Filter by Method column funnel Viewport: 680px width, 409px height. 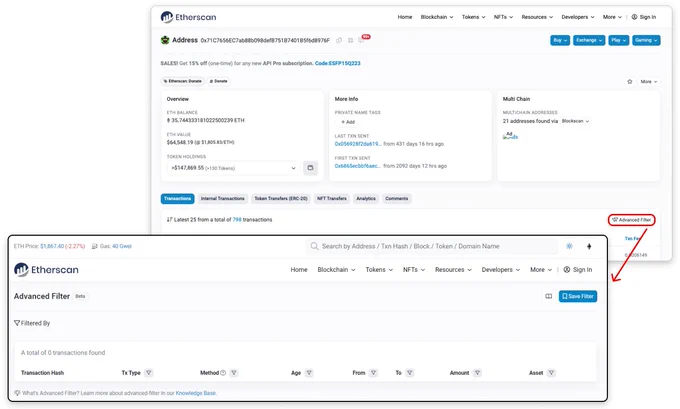point(234,373)
